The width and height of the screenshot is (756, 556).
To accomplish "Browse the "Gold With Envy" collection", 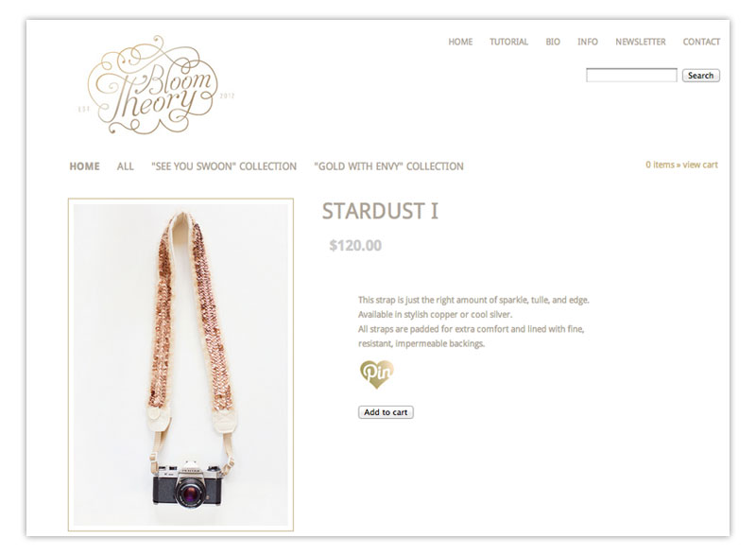I will [388, 166].
